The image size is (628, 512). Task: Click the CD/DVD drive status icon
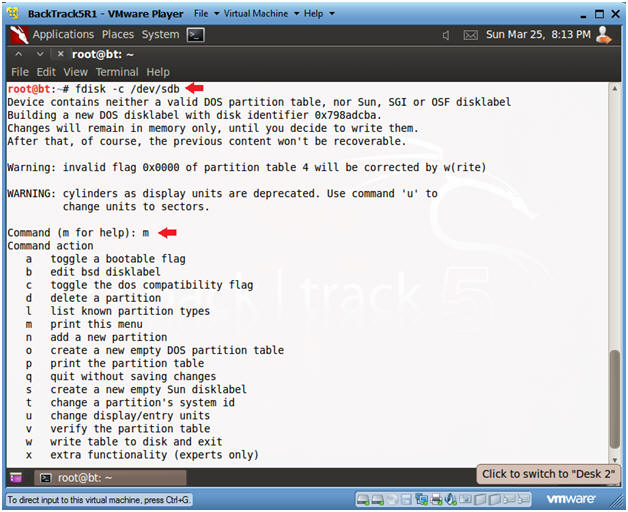392,499
